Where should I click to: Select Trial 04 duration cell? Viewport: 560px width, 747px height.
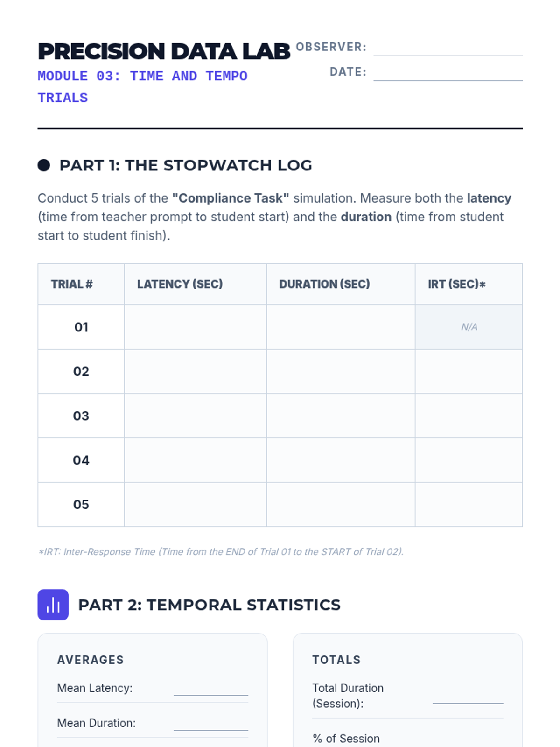[x=341, y=460]
